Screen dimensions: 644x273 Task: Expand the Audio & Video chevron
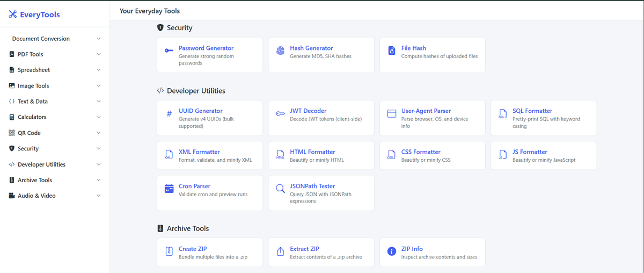[x=99, y=196]
